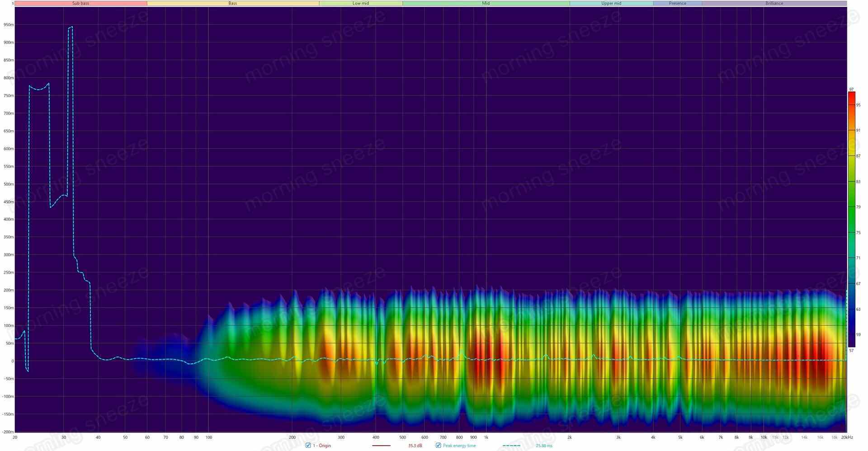Click the "63" color scale label
Screen dimensions: 868x451
[x=858, y=310]
